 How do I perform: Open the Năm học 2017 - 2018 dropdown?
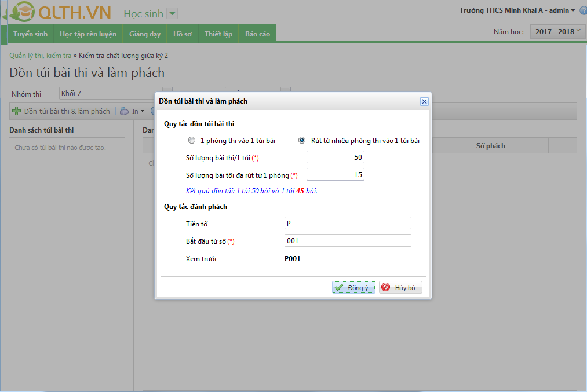[x=558, y=32]
